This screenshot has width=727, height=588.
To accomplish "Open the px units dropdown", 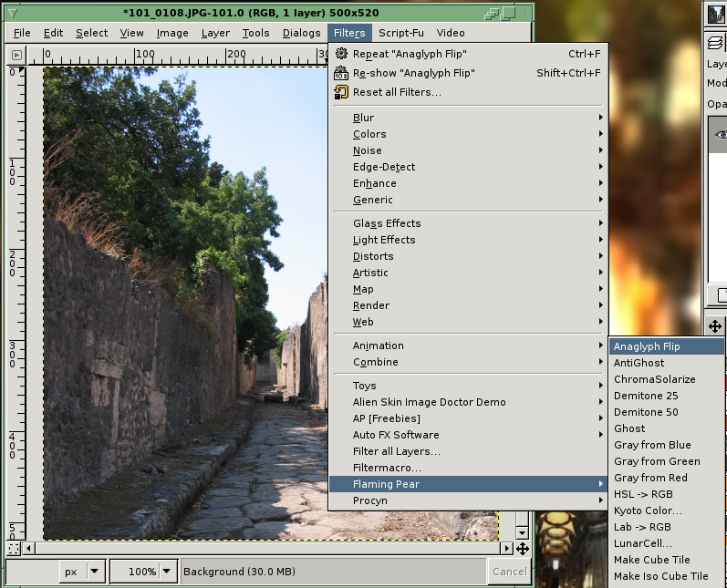I will tap(94, 572).
